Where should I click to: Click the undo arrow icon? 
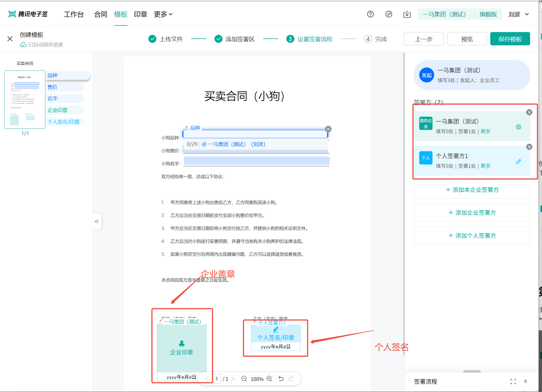tap(281, 379)
